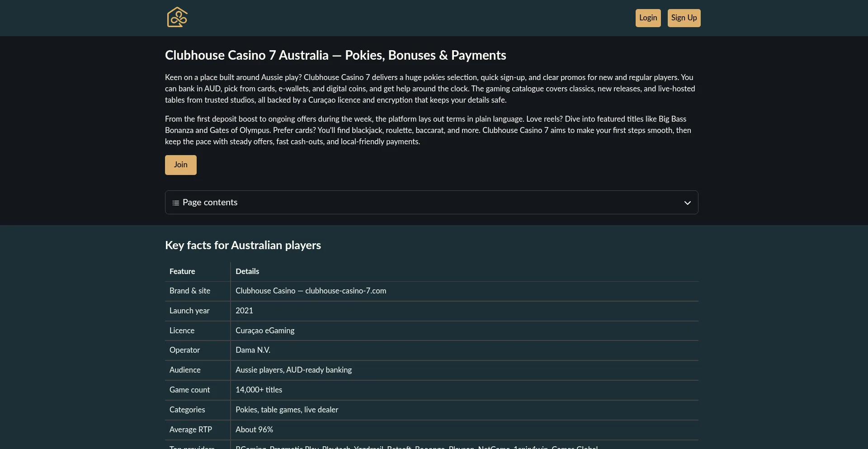Expand the Page contents chevron
The image size is (868, 449).
(x=688, y=203)
